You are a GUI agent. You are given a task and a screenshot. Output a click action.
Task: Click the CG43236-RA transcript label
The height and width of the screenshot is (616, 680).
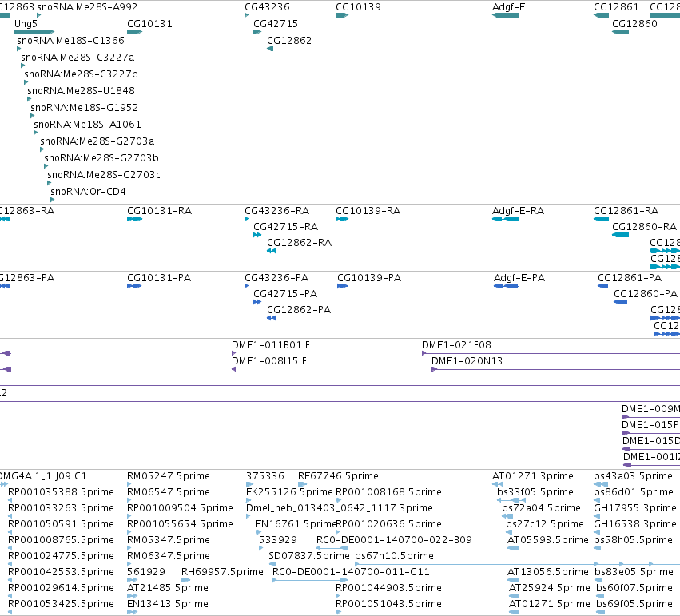tap(277, 211)
